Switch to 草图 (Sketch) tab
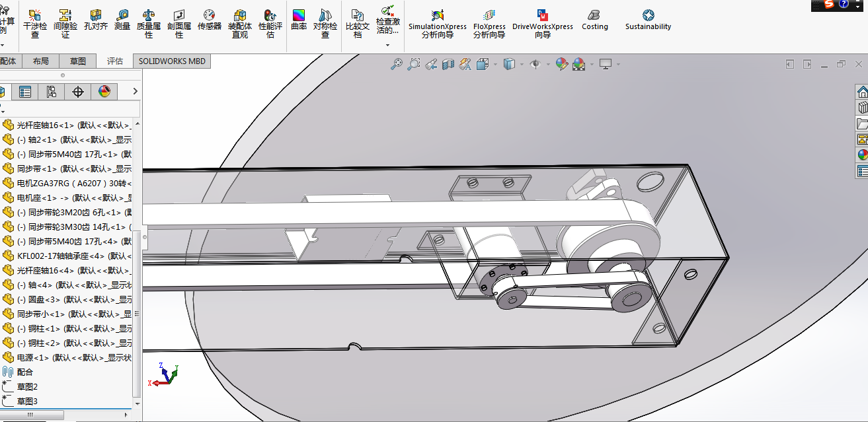 [x=77, y=61]
